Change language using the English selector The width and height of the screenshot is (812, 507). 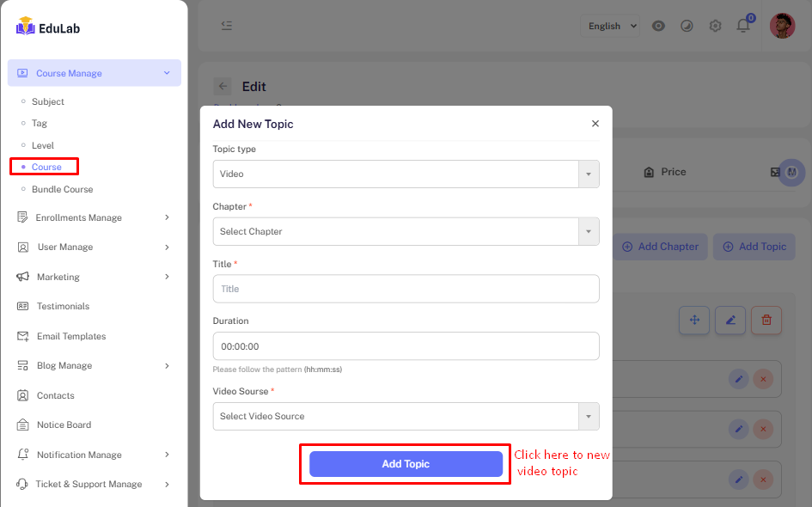(x=610, y=26)
